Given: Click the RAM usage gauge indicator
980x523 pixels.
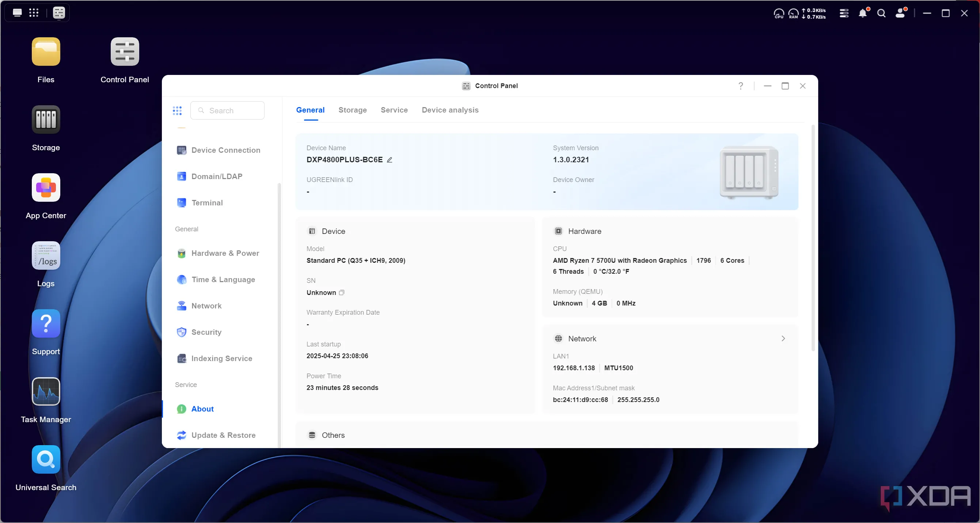Looking at the screenshot, I should 793,14.
